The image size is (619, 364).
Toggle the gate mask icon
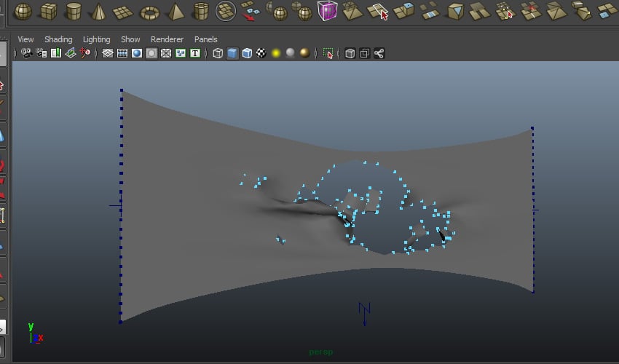pos(151,53)
